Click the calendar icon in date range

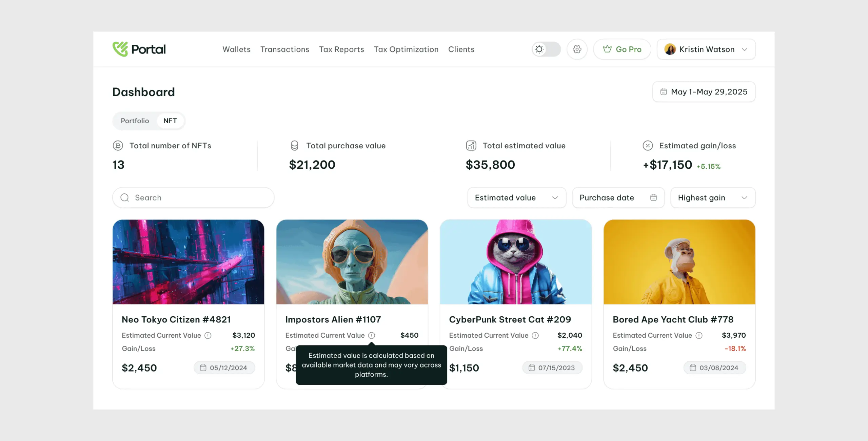point(664,91)
